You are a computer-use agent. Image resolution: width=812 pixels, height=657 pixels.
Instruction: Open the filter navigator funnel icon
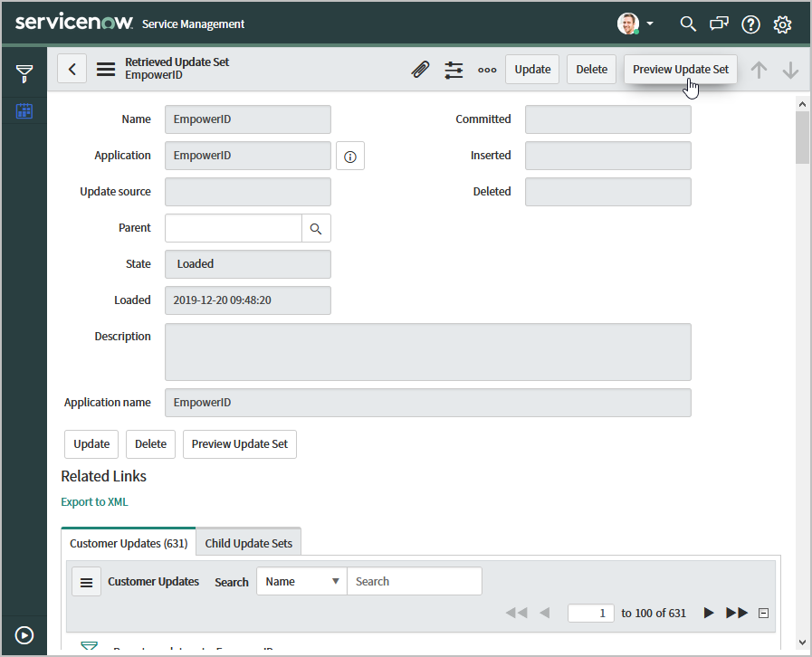click(24, 74)
